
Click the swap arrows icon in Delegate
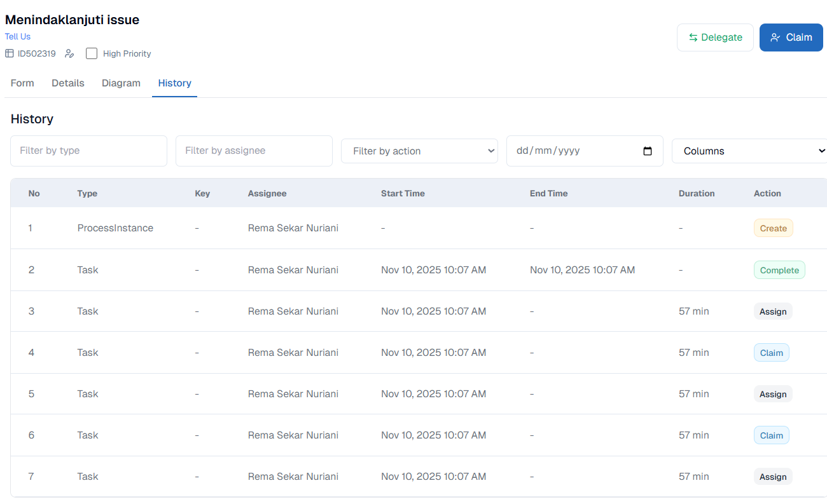click(693, 37)
